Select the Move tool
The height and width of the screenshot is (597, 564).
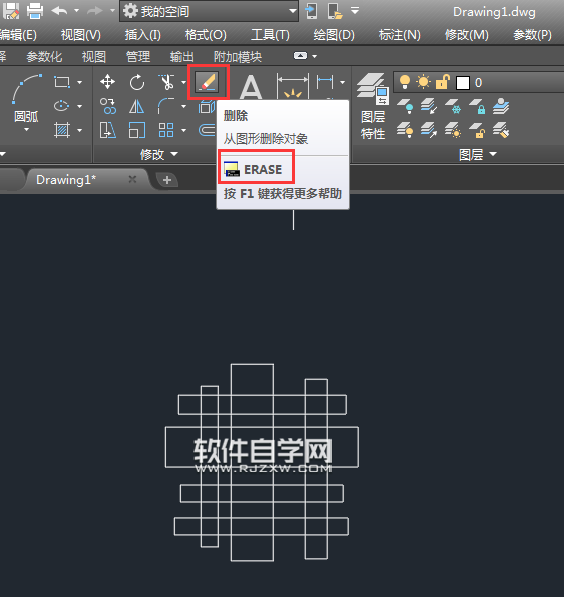point(107,82)
